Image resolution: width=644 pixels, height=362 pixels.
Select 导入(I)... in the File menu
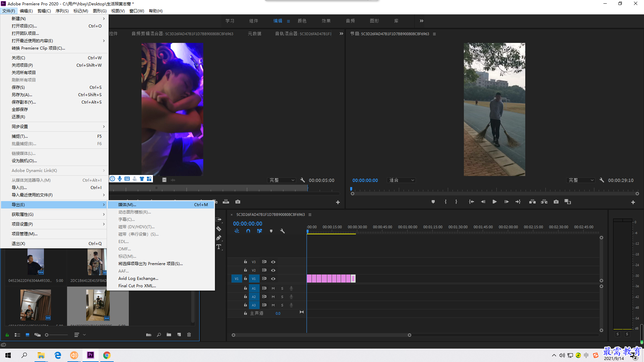(x=54, y=188)
